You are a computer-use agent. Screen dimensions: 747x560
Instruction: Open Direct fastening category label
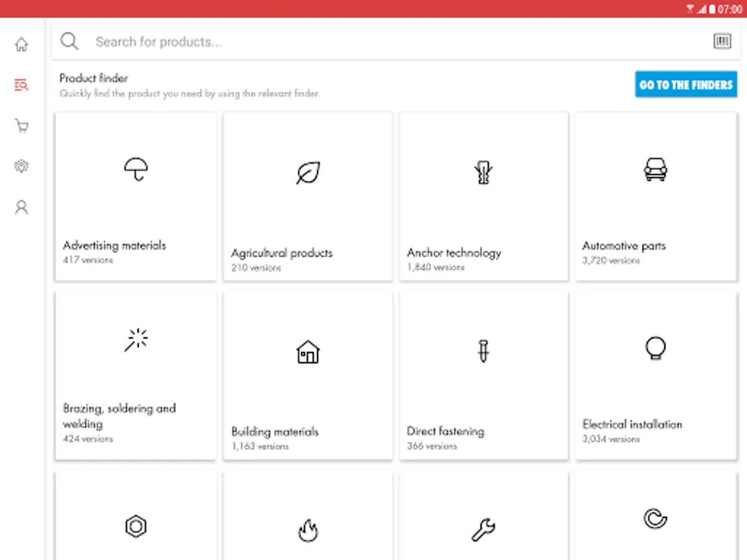(446, 431)
